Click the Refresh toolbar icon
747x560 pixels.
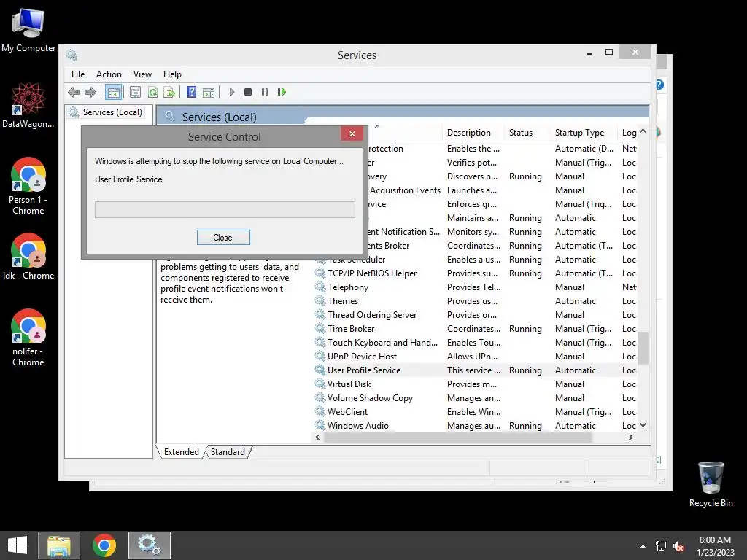click(152, 92)
